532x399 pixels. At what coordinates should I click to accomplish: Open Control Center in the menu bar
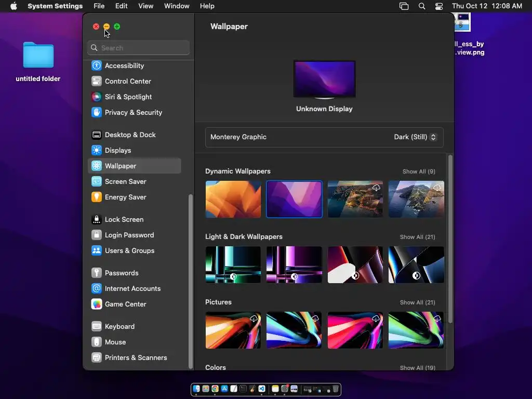pyautogui.click(x=438, y=6)
